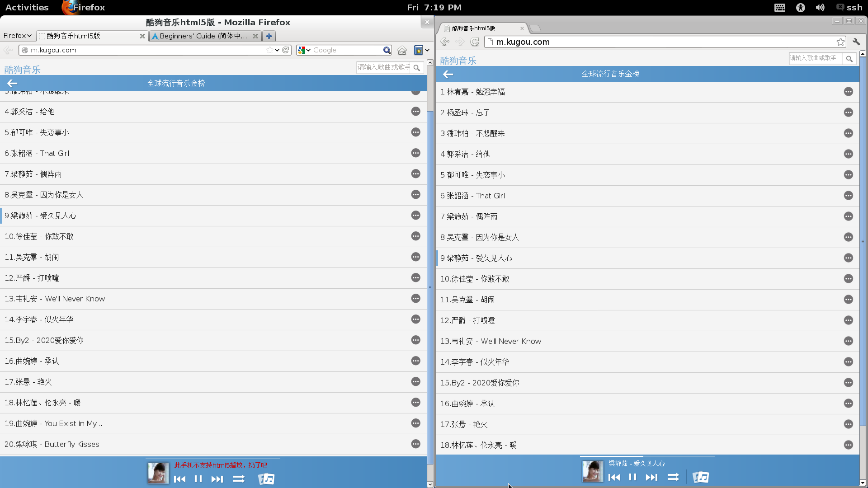Select 酷狗音乐html5版 tab in right browser

point(483,28)
